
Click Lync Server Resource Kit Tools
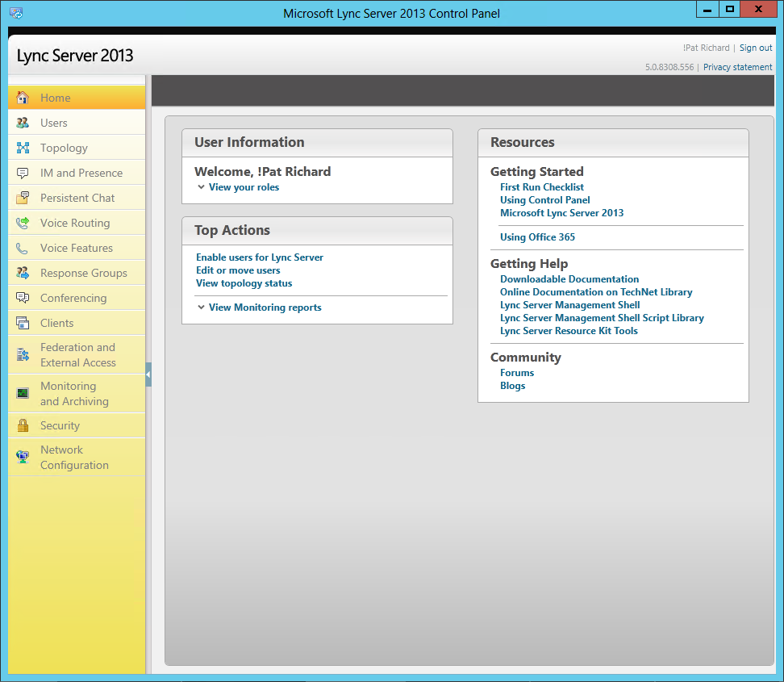pyautogui.click(x=569, y=331)
